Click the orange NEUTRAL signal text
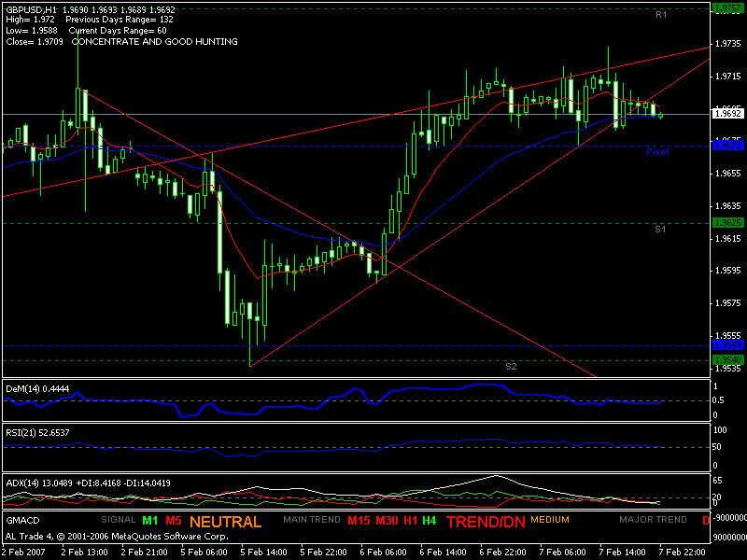This screenshot has height=560, width=747. pyautogui.click(x=226, y=522)
